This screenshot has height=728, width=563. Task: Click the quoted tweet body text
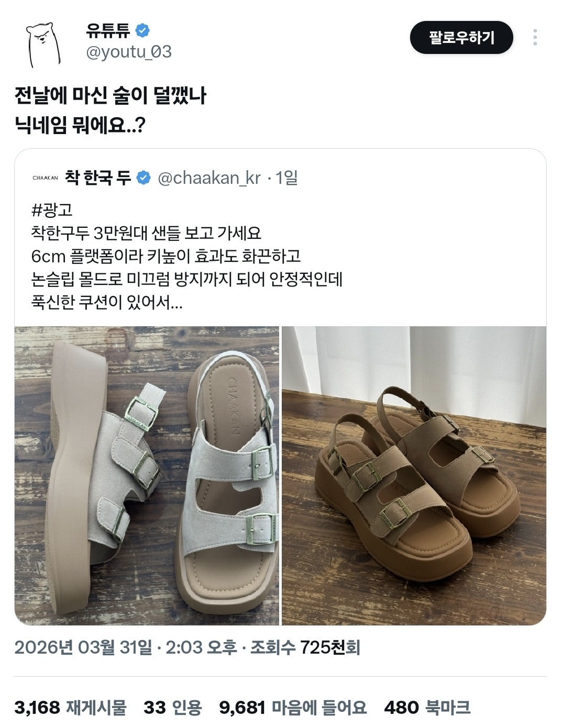coord(186,256)
